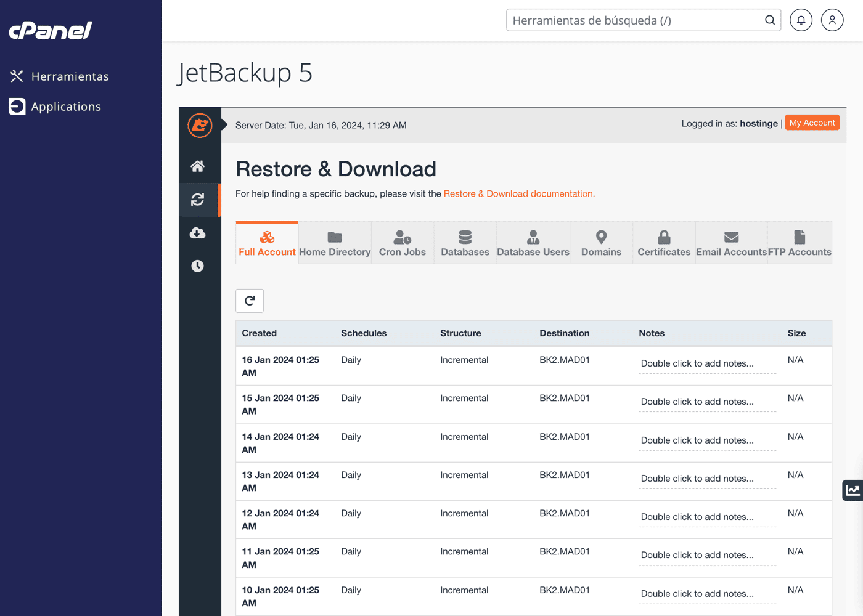Click the Structure column header
Image resolution: width=863 pixels, height=616 pixels.
tap(460, 333)
